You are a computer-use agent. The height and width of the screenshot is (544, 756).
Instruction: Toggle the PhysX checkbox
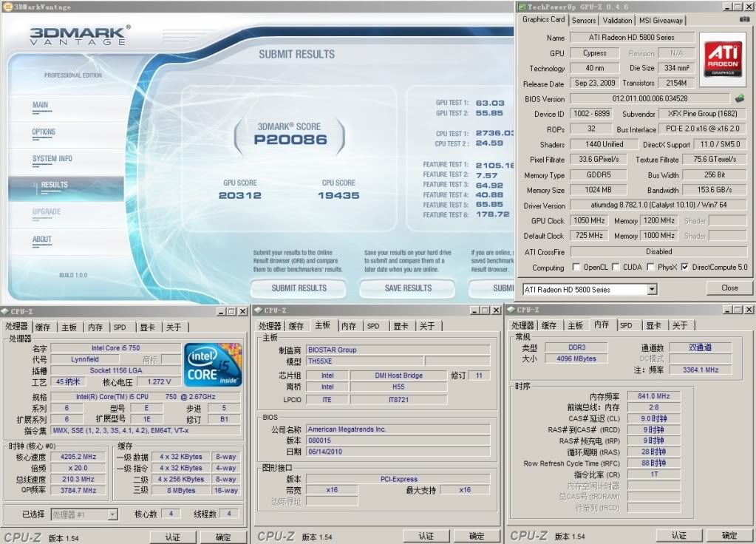pos(651,267)
